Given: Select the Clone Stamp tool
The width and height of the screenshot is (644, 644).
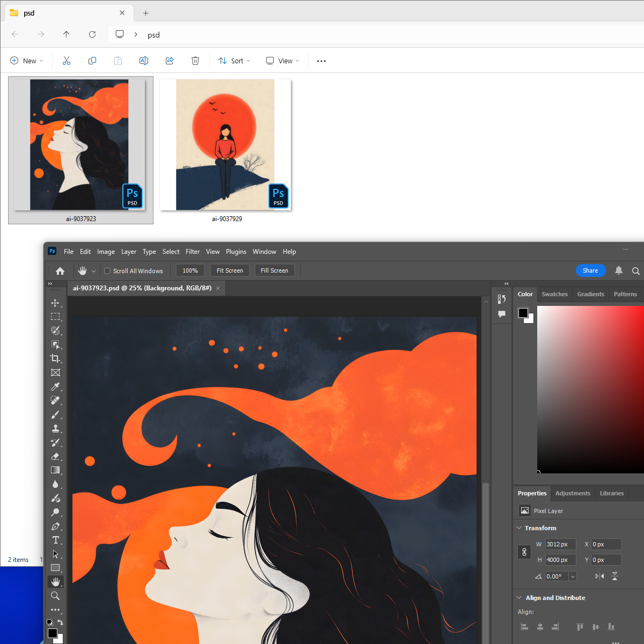Looking at the screenshot, I should 55,428.
